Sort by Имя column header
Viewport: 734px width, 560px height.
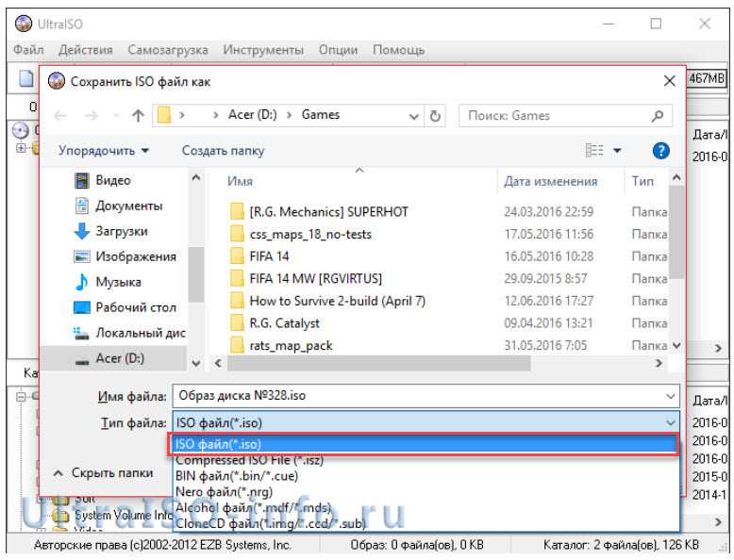[240, 182]
